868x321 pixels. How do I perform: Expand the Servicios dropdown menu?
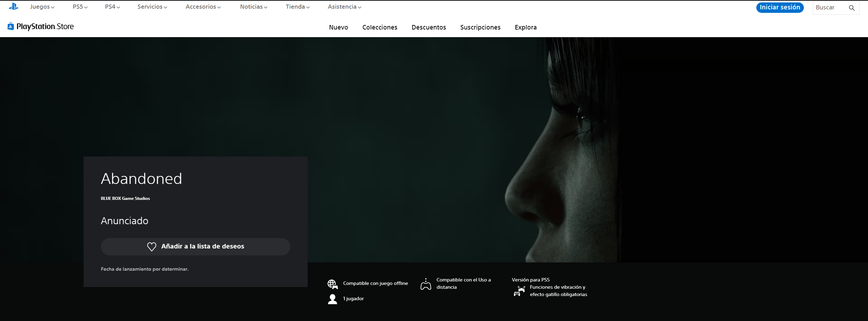(152, 7)
